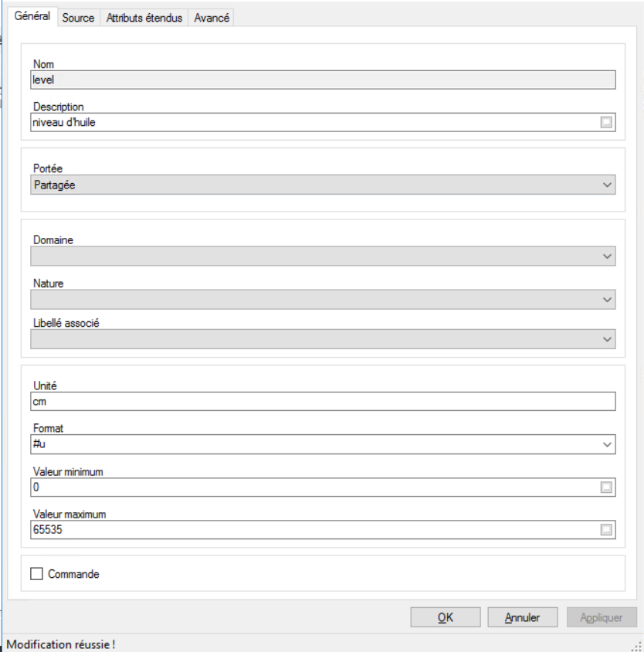Image resolution: width=644 pixels, height=652 pixels.
Task: Open the Format dropdown arrow
Action: (x=607, y=444)
